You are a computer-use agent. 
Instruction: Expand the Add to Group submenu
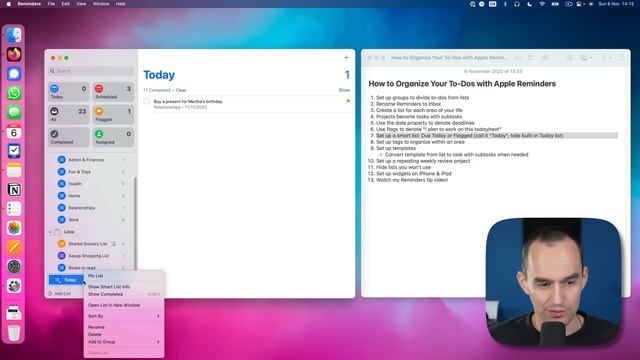click(124, 342)
